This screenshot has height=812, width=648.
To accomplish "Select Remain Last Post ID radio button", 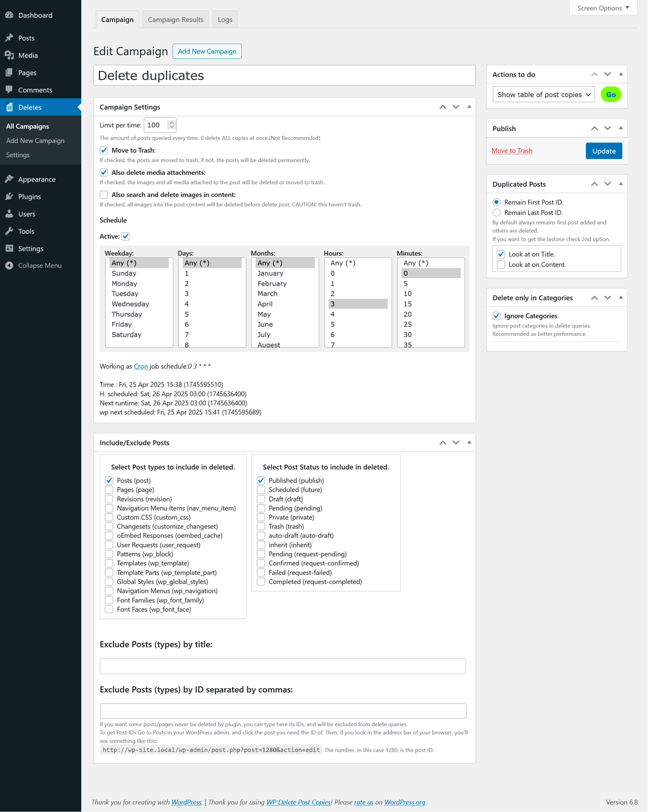I will (x=496, y=213).
